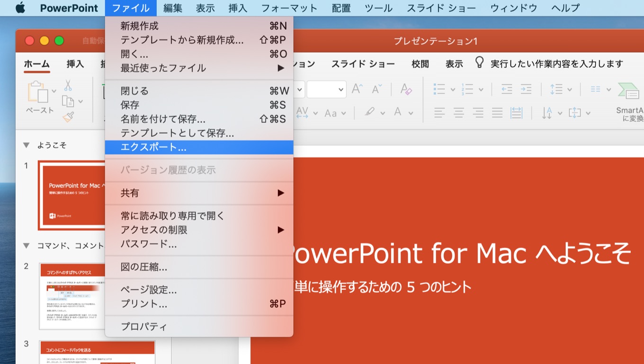The image size is (644, 364).
Task: Open the Paste options dropdown arrow
Action: point(54,91)
